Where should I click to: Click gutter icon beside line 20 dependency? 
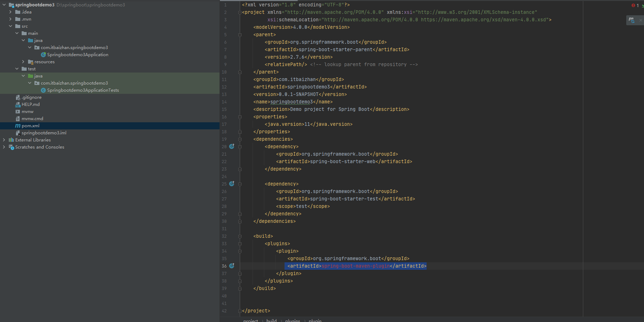(232, 146)
